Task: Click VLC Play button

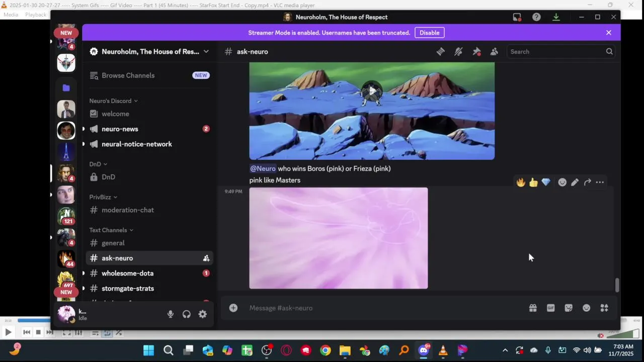Action: tap(8, 332)
